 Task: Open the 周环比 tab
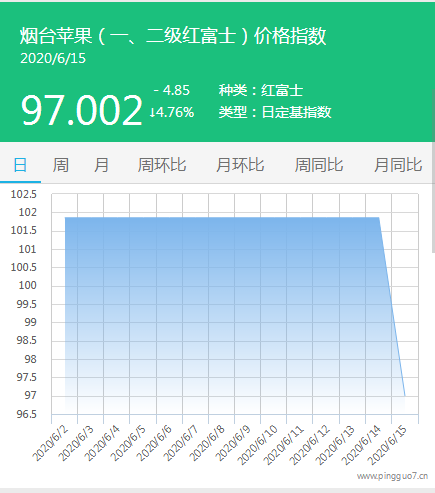(x=162, y=165)
